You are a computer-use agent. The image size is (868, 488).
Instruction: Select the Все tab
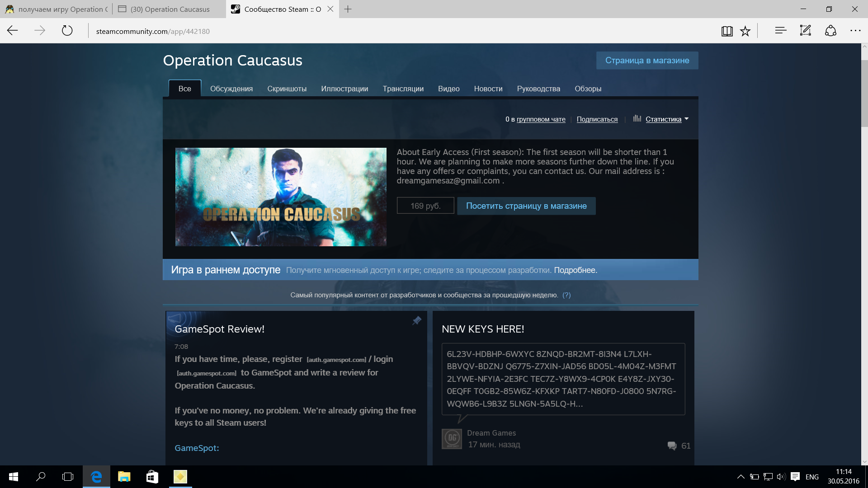point(184,89)
